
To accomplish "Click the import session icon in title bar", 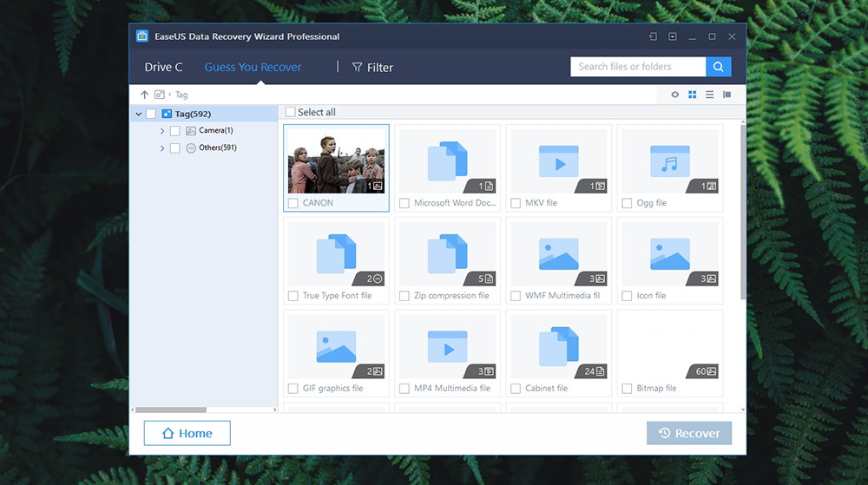I will point(654,36).
